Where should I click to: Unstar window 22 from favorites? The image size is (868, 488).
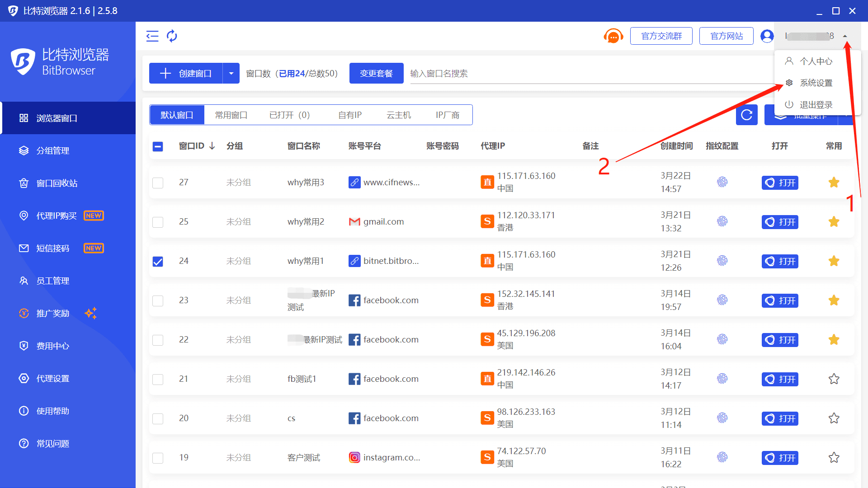click(834, 340)
